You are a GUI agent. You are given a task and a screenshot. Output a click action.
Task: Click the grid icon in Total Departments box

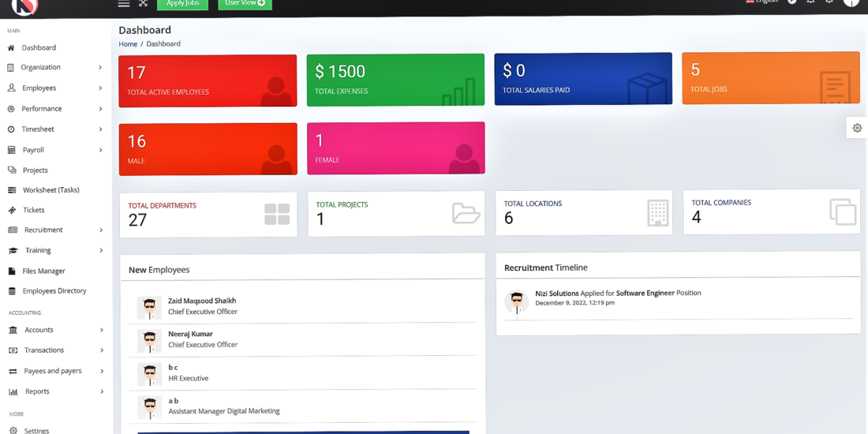tap(277, 214)
